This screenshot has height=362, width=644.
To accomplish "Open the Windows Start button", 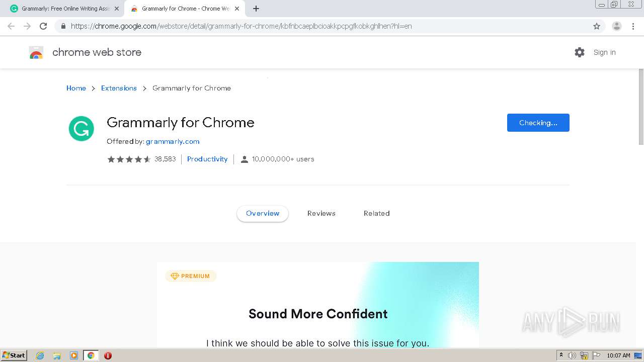I will coord(14,355).
